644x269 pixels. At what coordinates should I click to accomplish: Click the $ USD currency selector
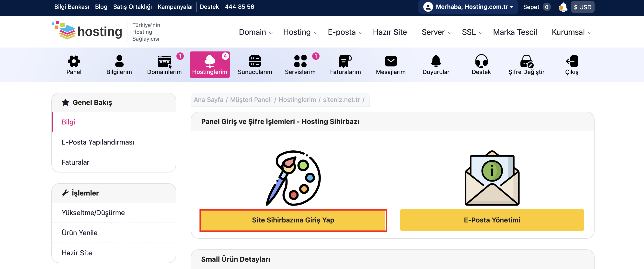582,7
